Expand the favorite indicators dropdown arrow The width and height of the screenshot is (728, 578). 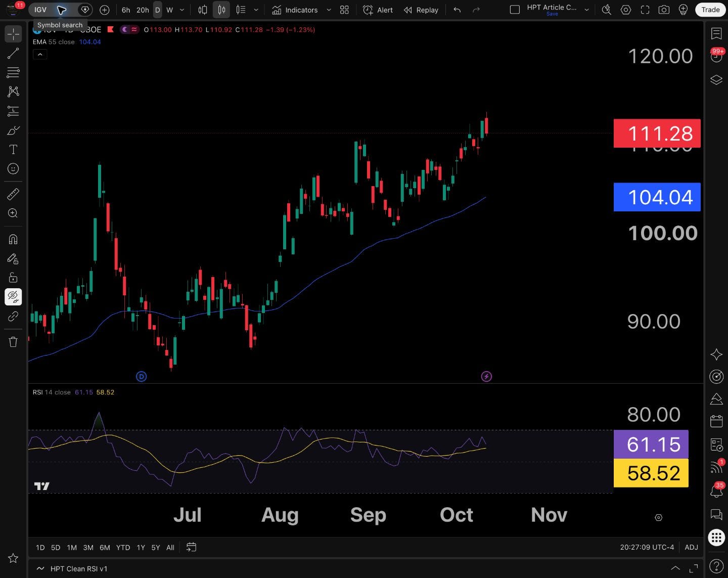pyautogui.click(x=329, y=10)
